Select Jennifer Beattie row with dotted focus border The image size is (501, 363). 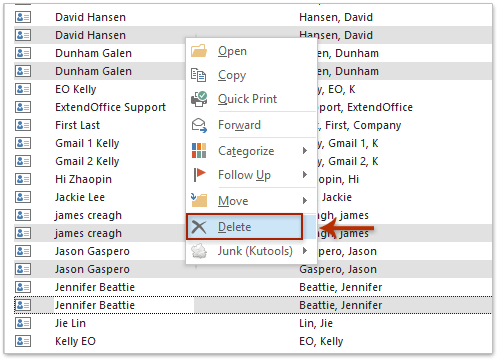coord(253,305)
